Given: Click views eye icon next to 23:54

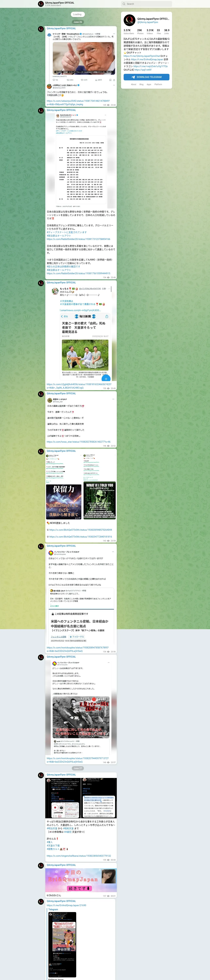Looking at the screenshot, I should (109, 541).
